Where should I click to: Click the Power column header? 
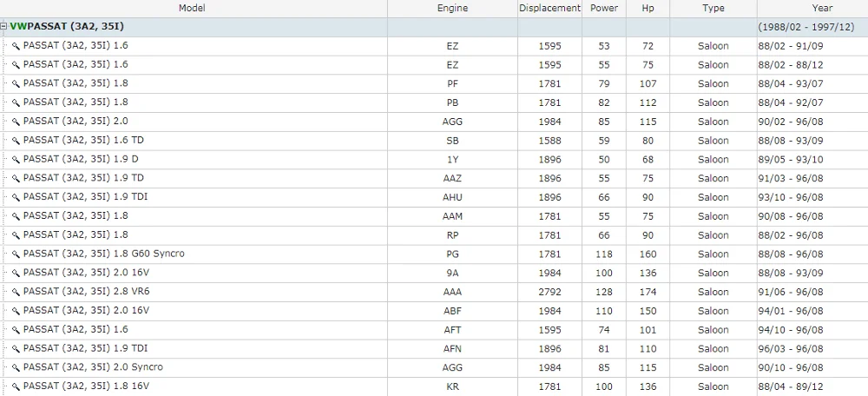click(x=603, y=9)
